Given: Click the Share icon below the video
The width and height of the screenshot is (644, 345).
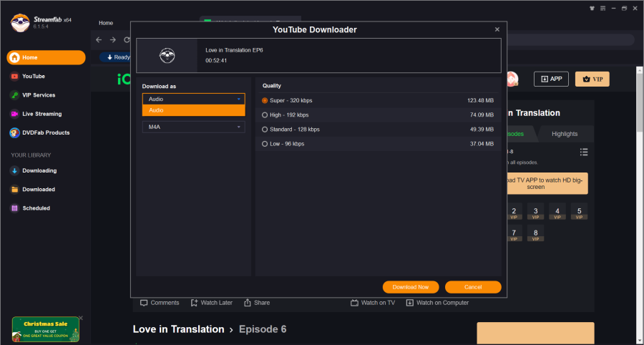Looking at the screenshot, I should tap(248, 303).
